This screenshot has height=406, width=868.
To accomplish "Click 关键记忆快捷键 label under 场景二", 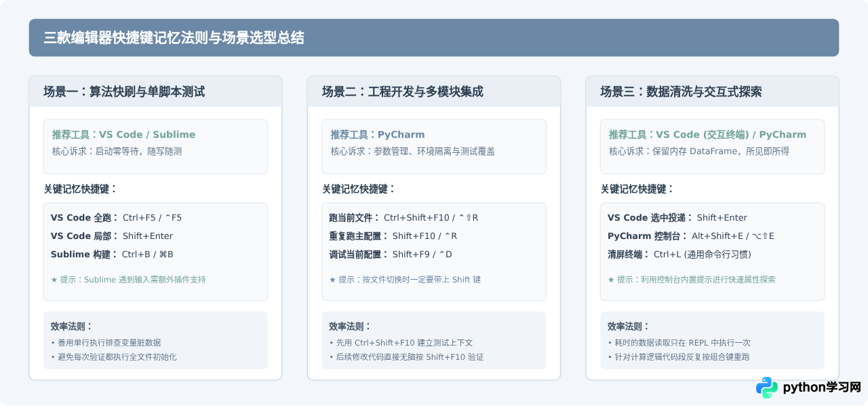I will tap(359, 189).
